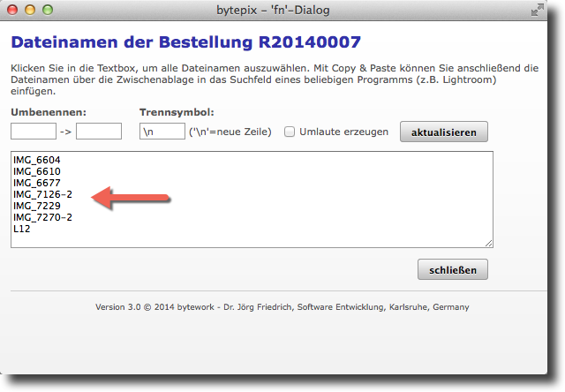Grab the textarea resize handle corner

(x=488, y=243)
